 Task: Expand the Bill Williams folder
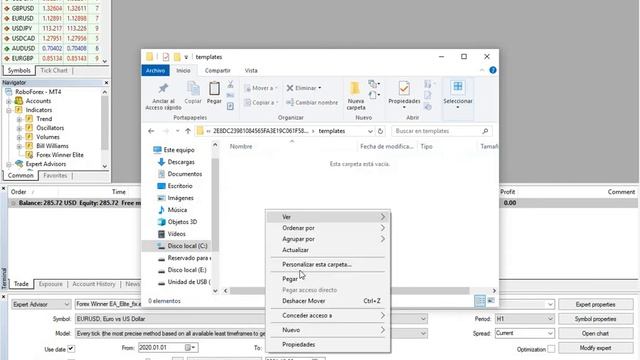pyautogui.click(x=19, y=146)
